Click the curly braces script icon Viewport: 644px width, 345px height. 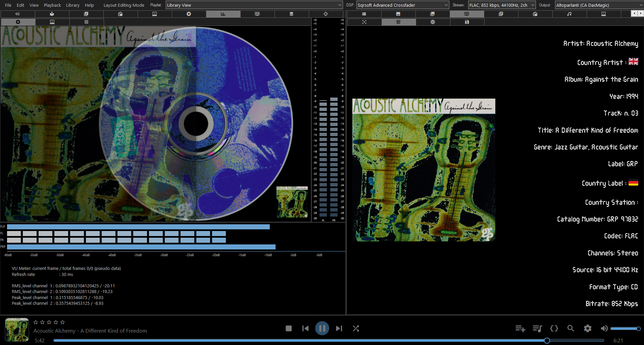554,328
